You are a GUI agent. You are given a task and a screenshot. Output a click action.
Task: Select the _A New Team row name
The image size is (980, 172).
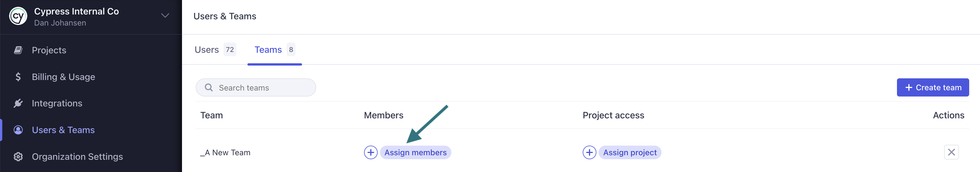226,152
